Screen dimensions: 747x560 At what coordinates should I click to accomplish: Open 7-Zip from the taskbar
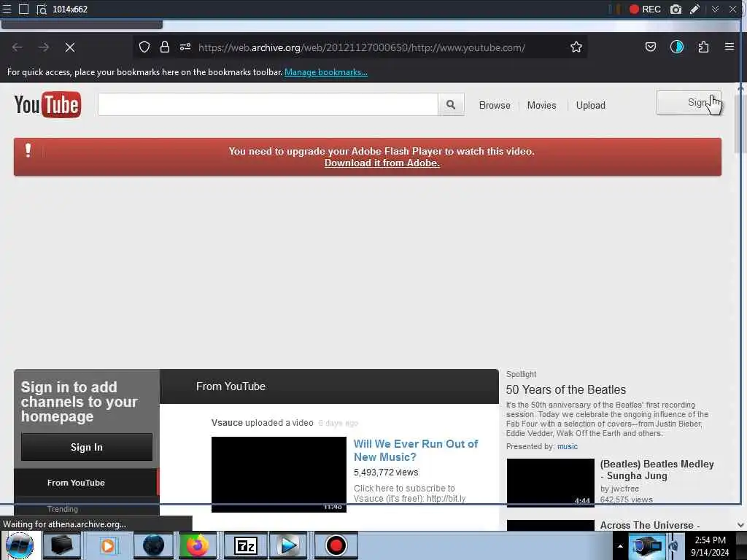click(x=245, y=545)
